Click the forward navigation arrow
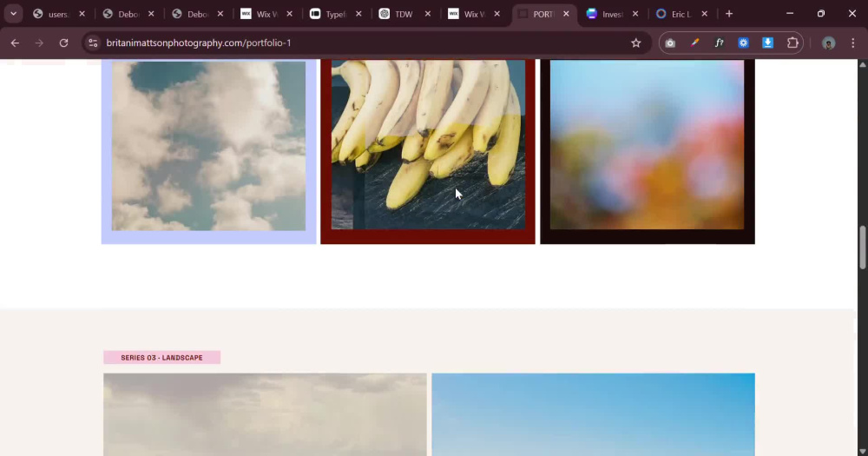Screen dimensions: 868x456 (39, 43)
